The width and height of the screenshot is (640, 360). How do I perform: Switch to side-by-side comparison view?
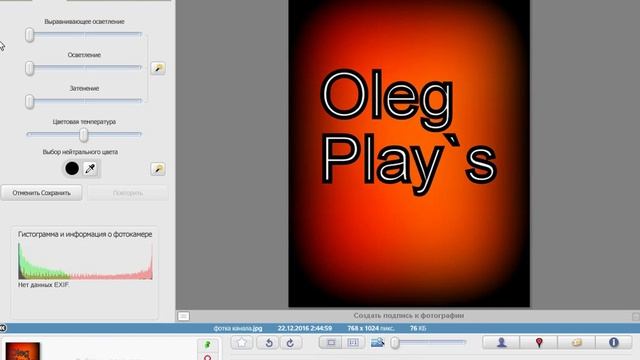point(353,342)
